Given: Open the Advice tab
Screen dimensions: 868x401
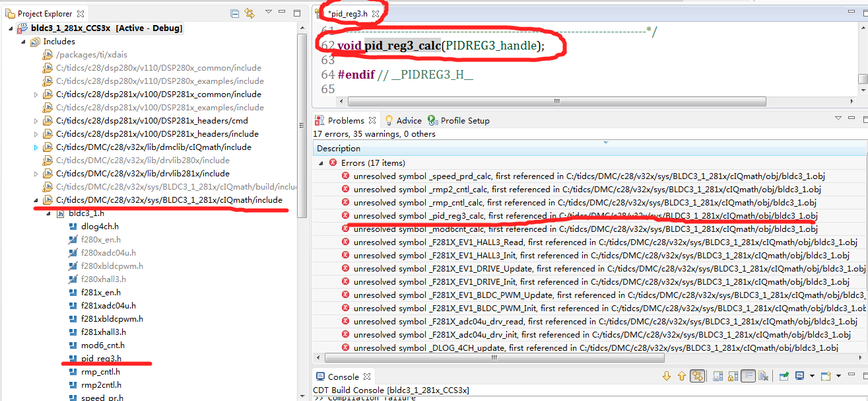Looking at the screenshot, I should (403, 120).
